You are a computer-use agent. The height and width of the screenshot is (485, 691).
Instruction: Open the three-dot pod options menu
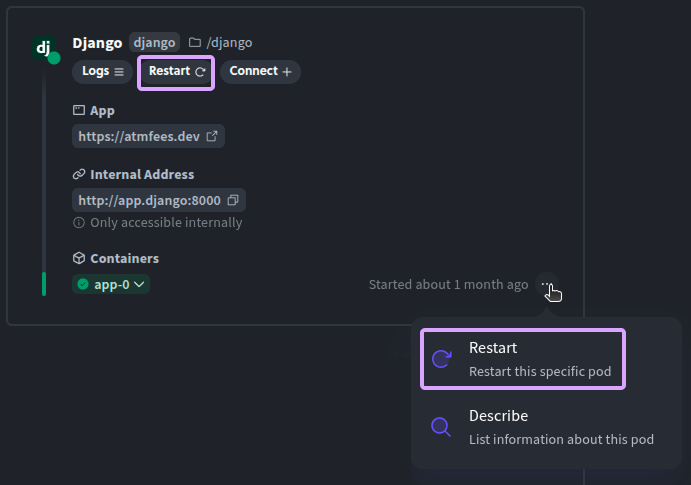coord(546,285)
